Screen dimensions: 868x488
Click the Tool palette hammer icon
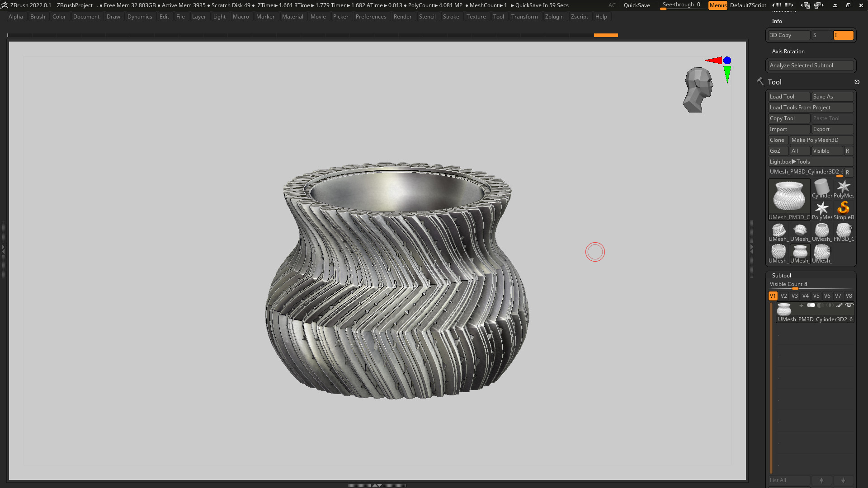(760, 81)
